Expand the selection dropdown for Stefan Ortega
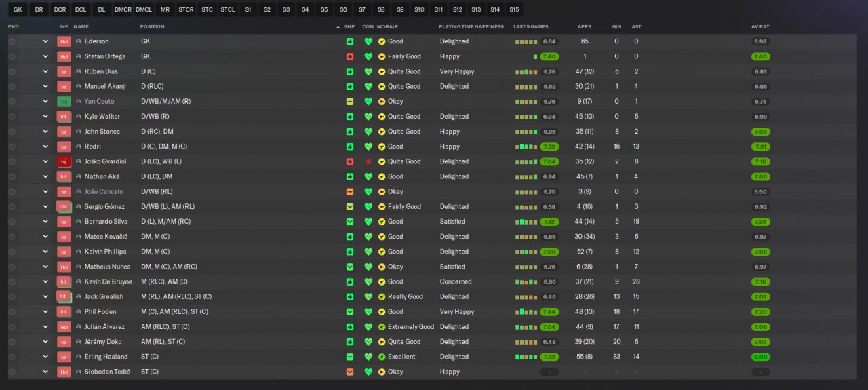Image resolution: width=868 pixels, height=390 pixels. point(45,56)
